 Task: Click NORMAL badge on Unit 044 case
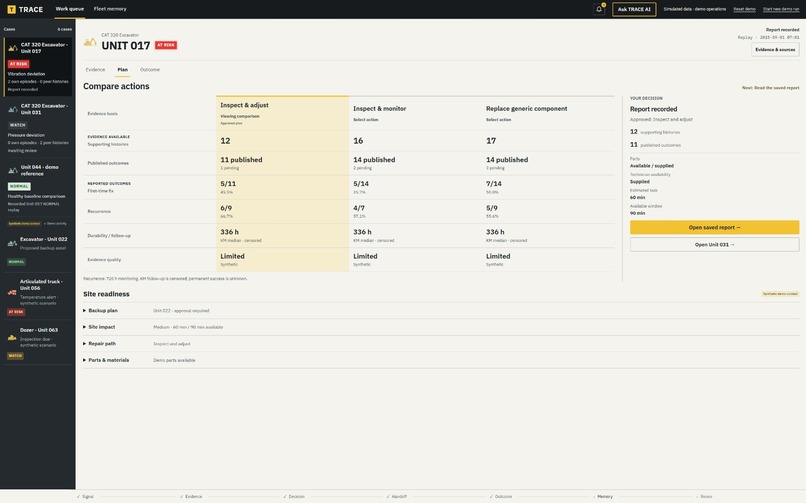pyautogui.click(x=19, y=187)
